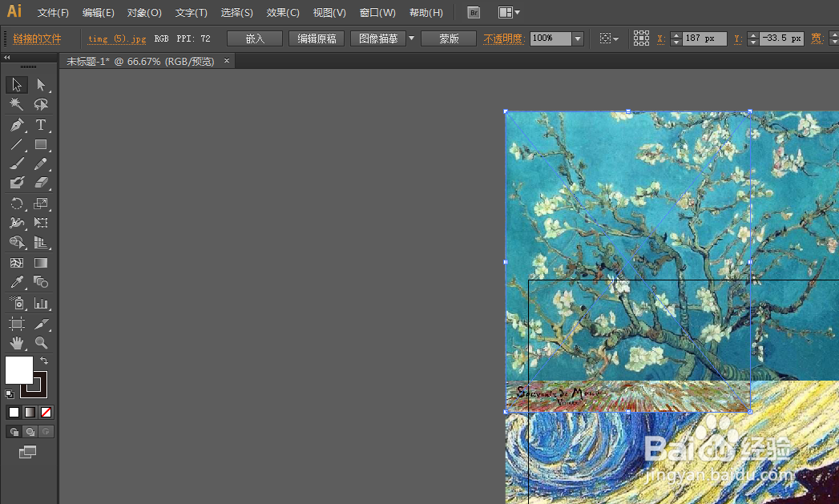Open the 文件(F) menu
This screenshot has width=839, height=504.
pyautogui.click(x=53, y=13)
